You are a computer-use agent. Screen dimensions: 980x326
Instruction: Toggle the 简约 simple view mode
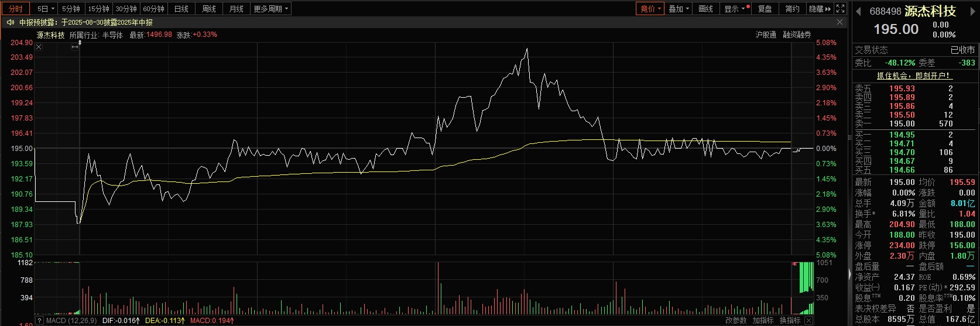792,9
